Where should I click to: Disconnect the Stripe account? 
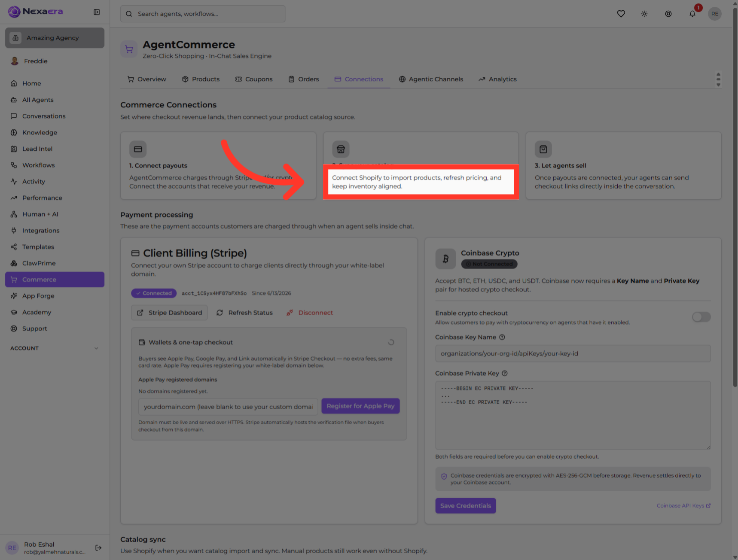pos(310,313)
